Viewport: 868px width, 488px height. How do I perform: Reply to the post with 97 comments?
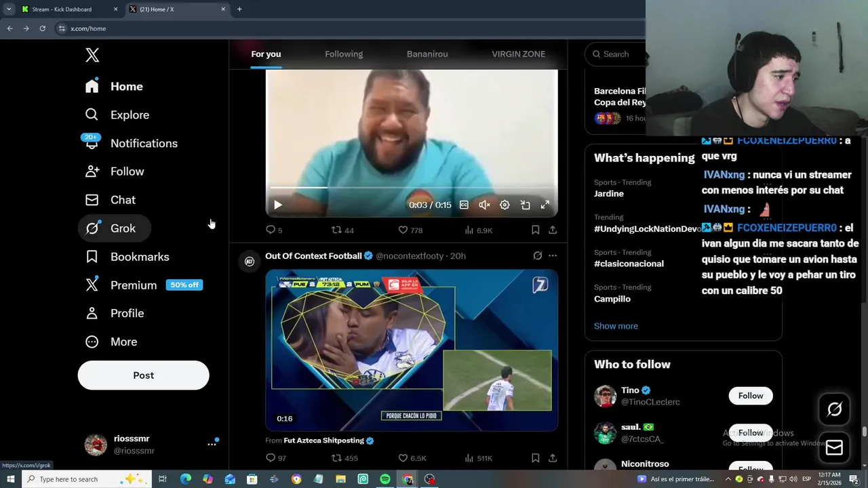[x=275, y=458]
